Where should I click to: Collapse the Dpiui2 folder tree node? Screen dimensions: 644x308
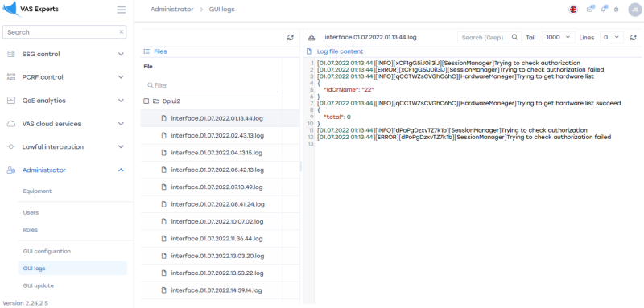coord(147,101)
